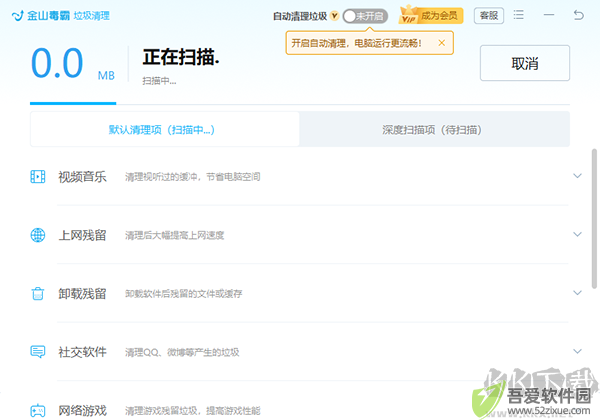Click the 取消 button to cancel scanning
600x420 pixels.
coord(525,63)
